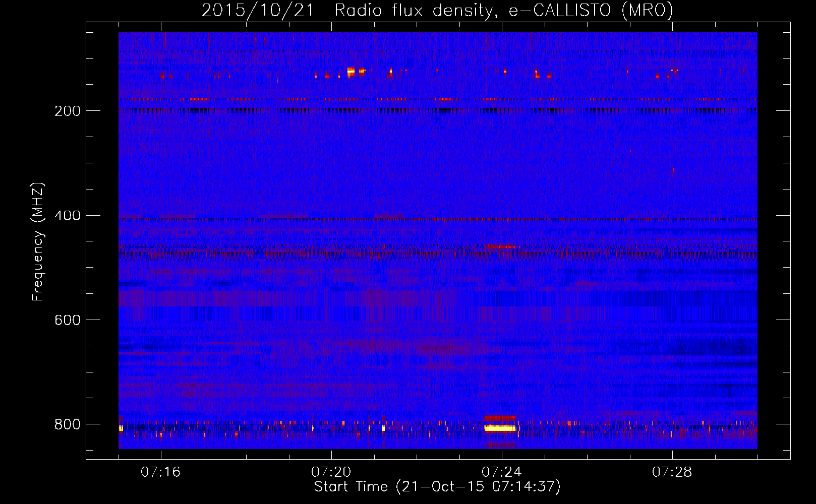The image size is (816, 504).
Task: Click the "Frequency (MHZ)" y-axis label
Action: 38,242
